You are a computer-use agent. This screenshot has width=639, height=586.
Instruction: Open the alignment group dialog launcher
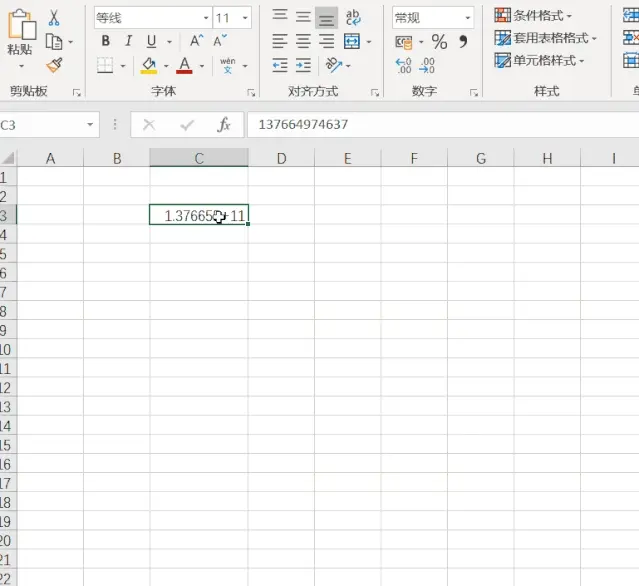pyautogui.click(x=375, y=93)
